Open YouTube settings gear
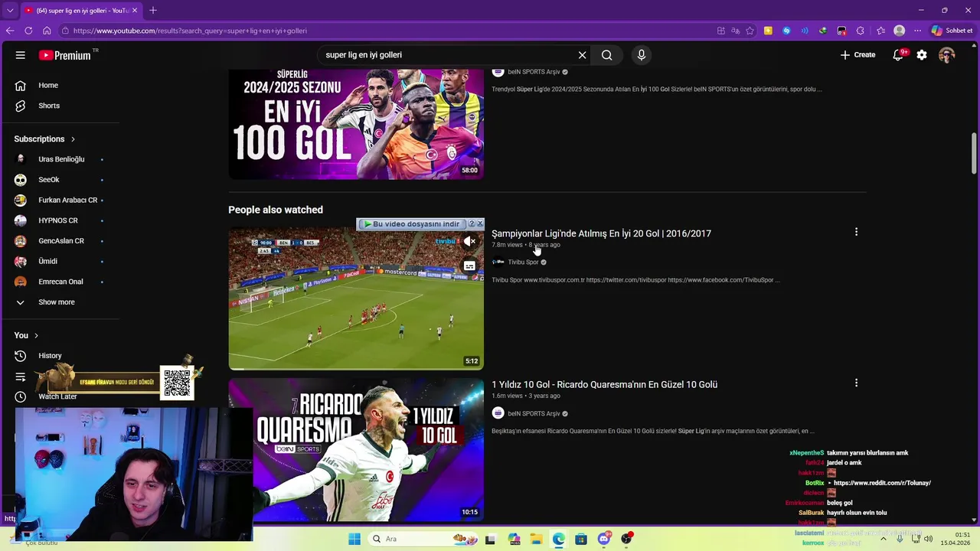Viewport: 980px width, 551px height. 922,55
